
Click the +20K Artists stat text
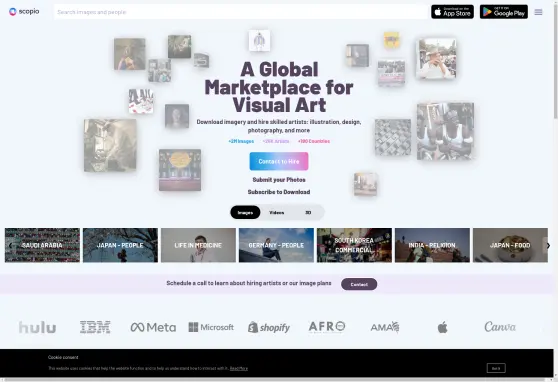tap(276, 141)
